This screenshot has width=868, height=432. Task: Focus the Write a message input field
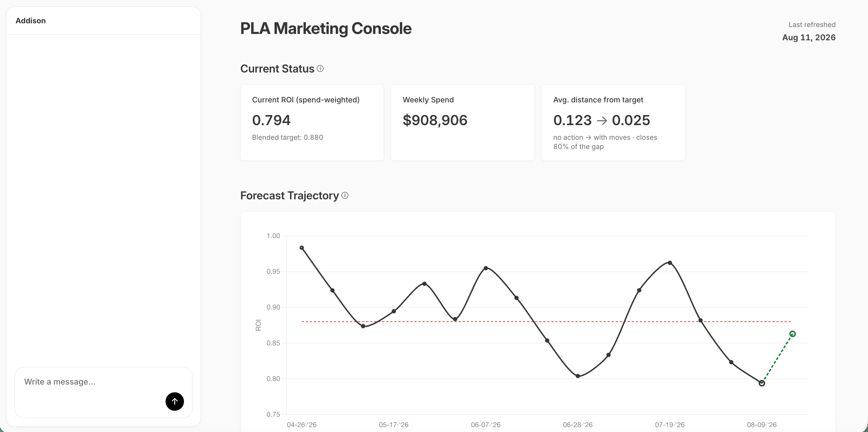click(103, 392)
